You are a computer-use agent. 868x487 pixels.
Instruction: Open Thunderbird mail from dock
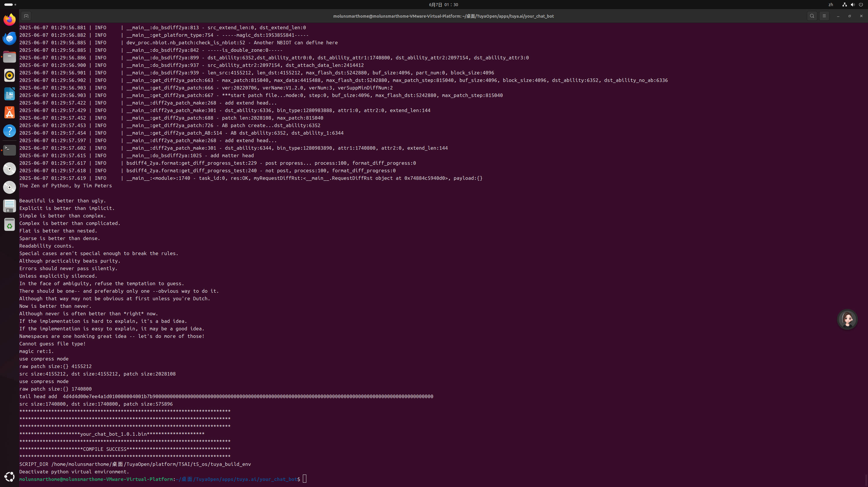point(10,38)
